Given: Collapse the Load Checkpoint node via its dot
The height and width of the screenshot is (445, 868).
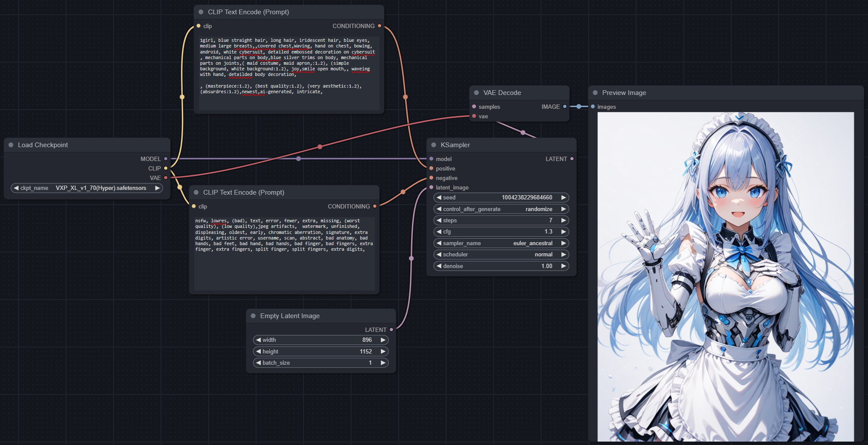Looking at the screenshot, I should [x=11, y=145].
